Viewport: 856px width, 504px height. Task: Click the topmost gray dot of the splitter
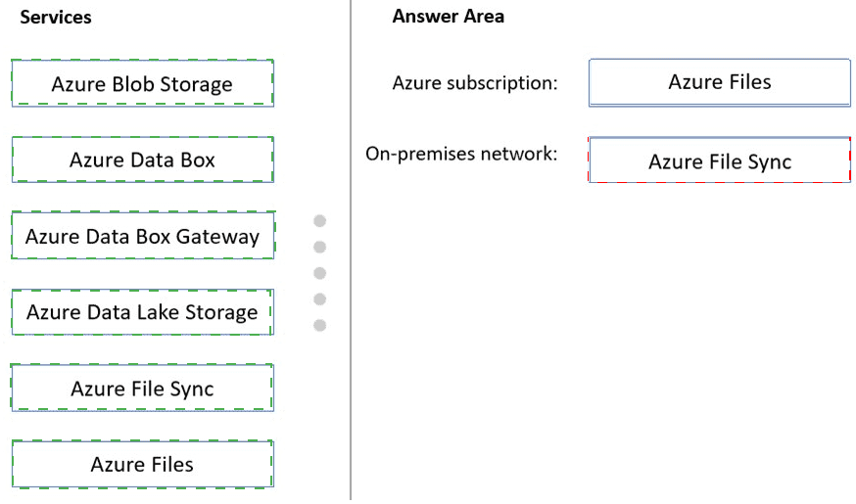pos(319,221)
